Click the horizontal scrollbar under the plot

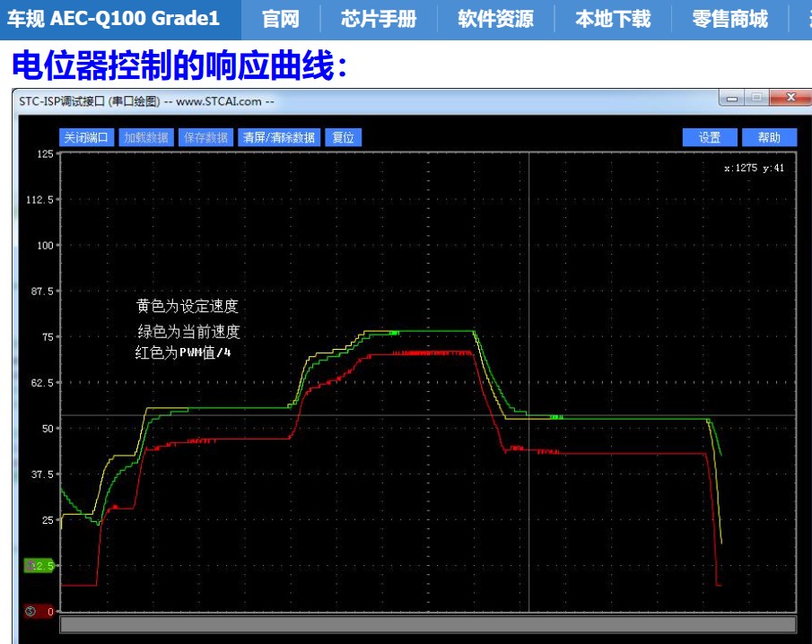428,624
